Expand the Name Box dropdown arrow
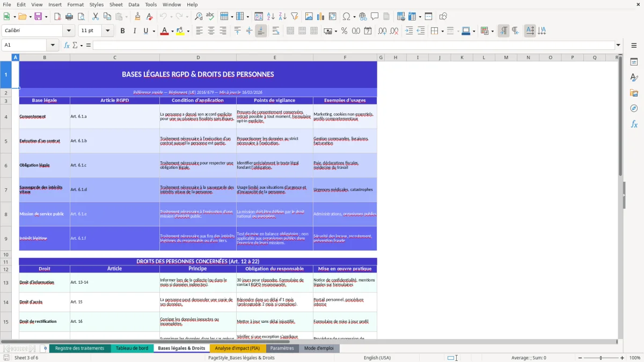The image size is (644, 362). pyautogui.click(x=53, y=45)
